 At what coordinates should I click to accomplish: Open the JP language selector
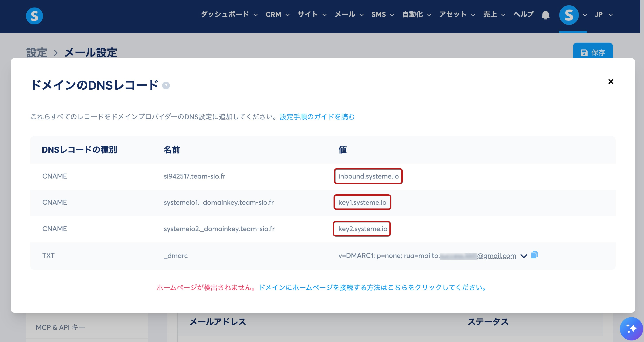tap(603, 14)
